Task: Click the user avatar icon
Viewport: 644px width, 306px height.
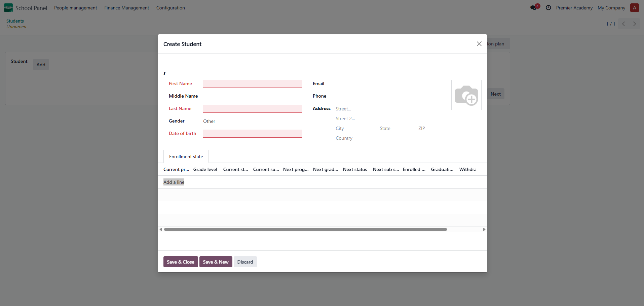Action: tap(634, 8)
